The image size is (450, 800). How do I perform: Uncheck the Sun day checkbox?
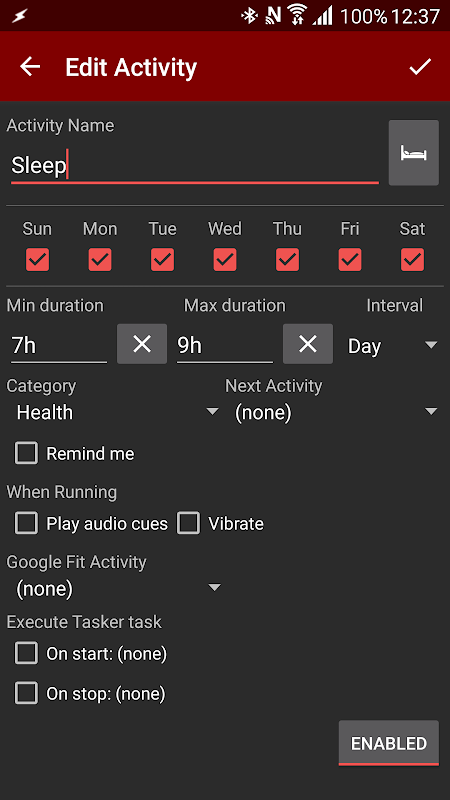[37, 260]
